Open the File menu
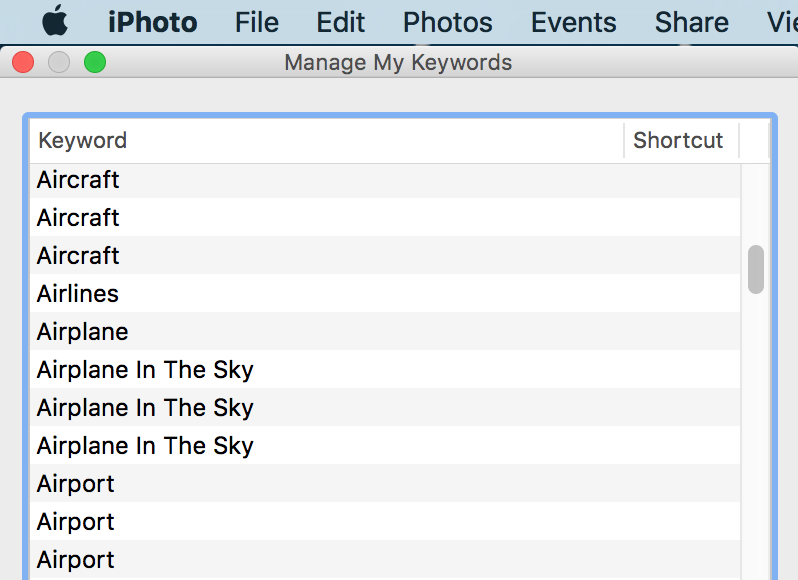798x580 pixels. [257, 22]
